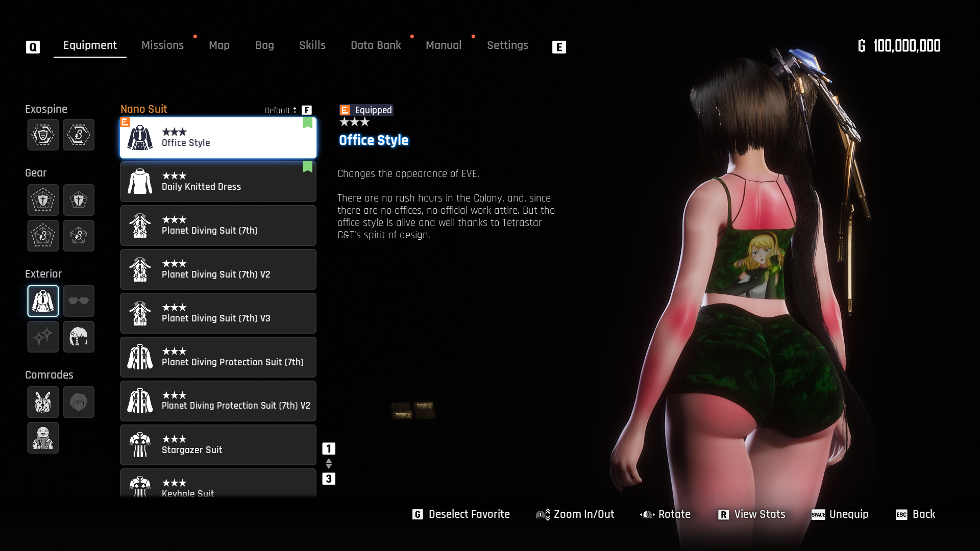The image size is (980, 551).
Task: Click the list page up/down arrows
Action: pos(329,463)
